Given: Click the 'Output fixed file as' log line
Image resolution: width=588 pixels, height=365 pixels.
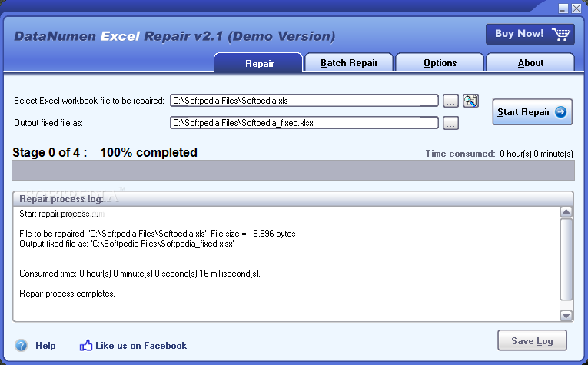Looking at the screenshot, I should tap(127, 244).
